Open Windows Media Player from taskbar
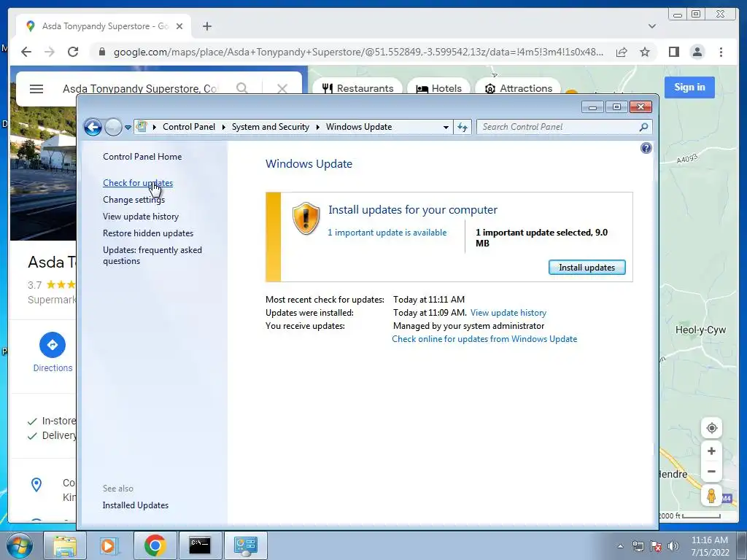Viewport: 747px width, 560px height. tap(109, 545)
